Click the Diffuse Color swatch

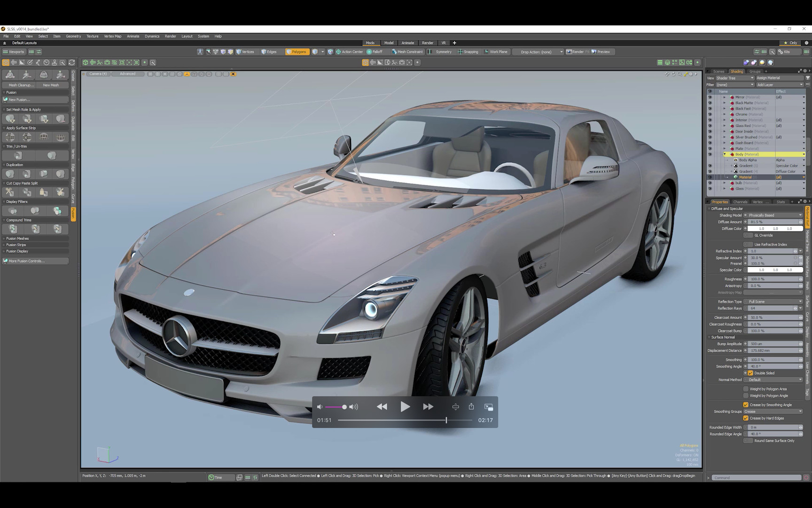tap(775, 229)
